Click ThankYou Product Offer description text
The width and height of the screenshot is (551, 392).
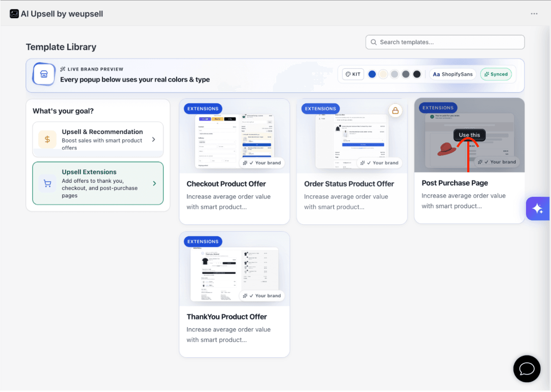pos(229,334)
